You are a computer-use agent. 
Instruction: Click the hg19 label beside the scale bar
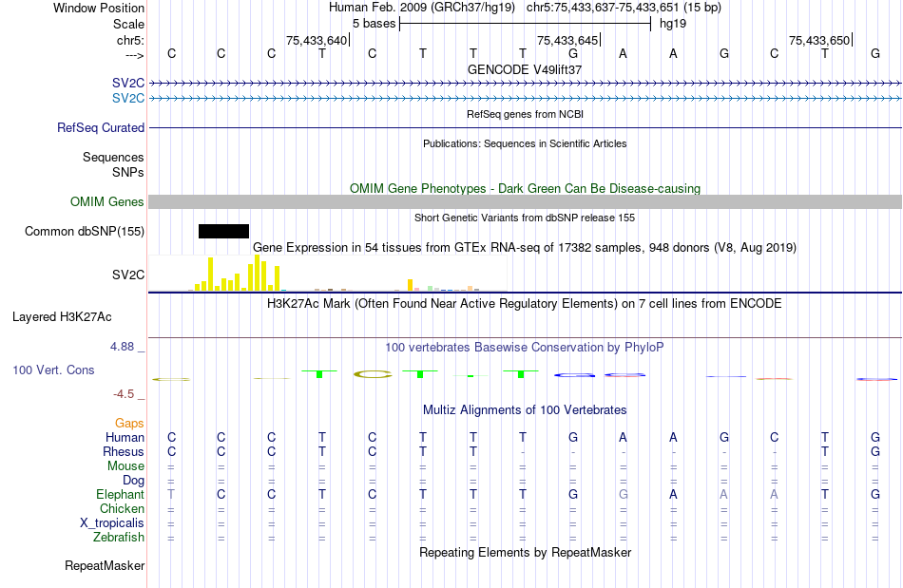(673, 24)
